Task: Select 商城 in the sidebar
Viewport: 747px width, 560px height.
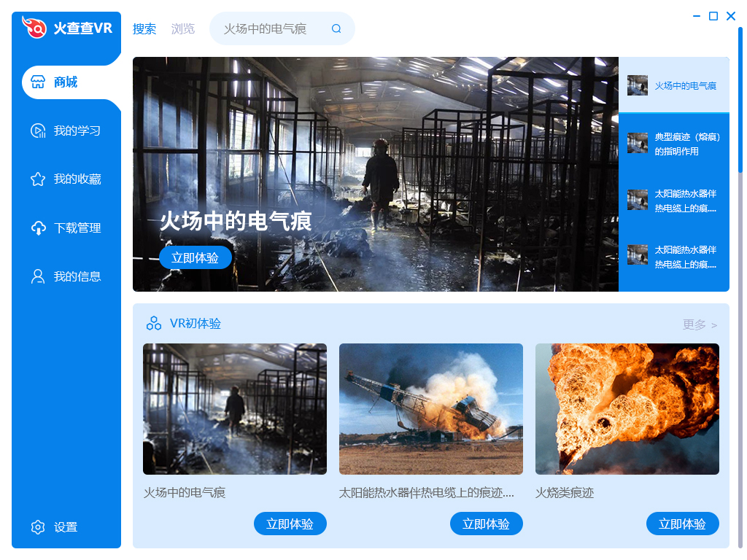Action: [x=70, y=82]
